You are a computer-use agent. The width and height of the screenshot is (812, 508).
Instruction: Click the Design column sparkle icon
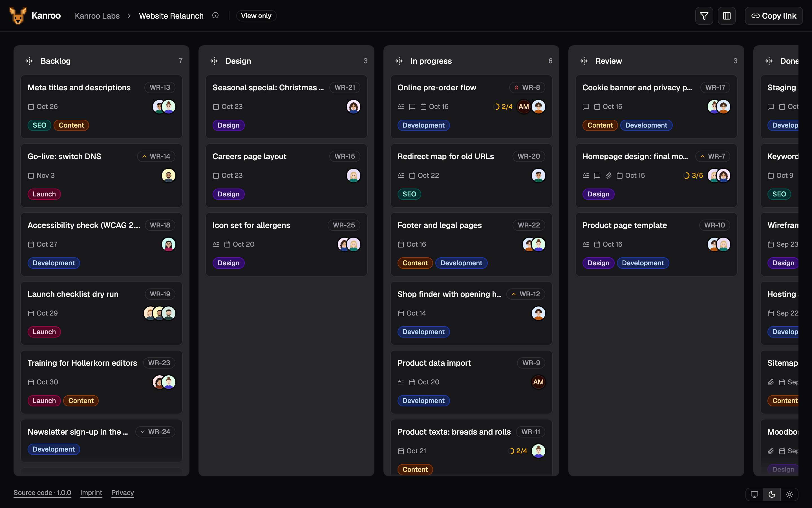click(214, 61)
